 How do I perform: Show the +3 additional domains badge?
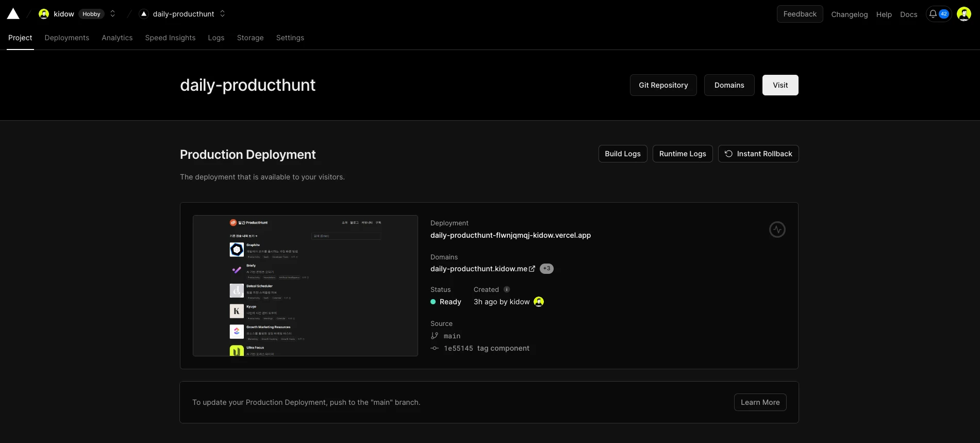point(546,269)
